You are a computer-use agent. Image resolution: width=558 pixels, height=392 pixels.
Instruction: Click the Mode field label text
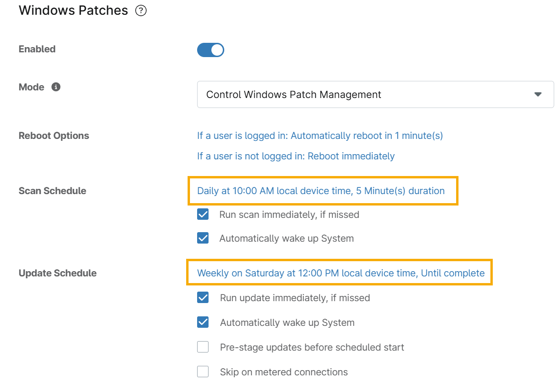tap(31, 88)
